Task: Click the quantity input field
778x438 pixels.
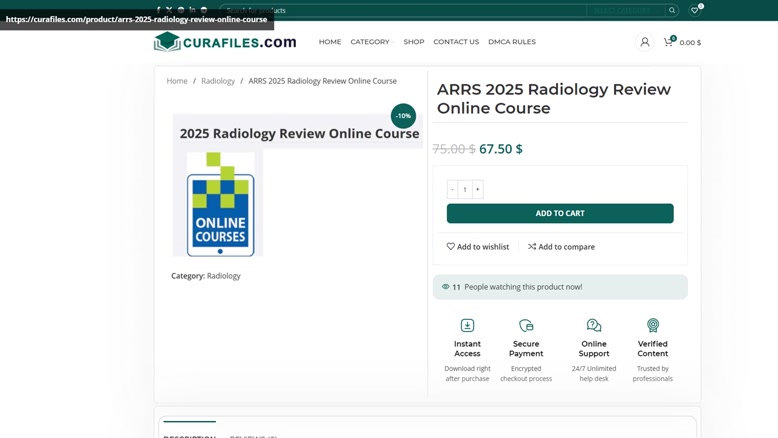Action: point(465,189)
